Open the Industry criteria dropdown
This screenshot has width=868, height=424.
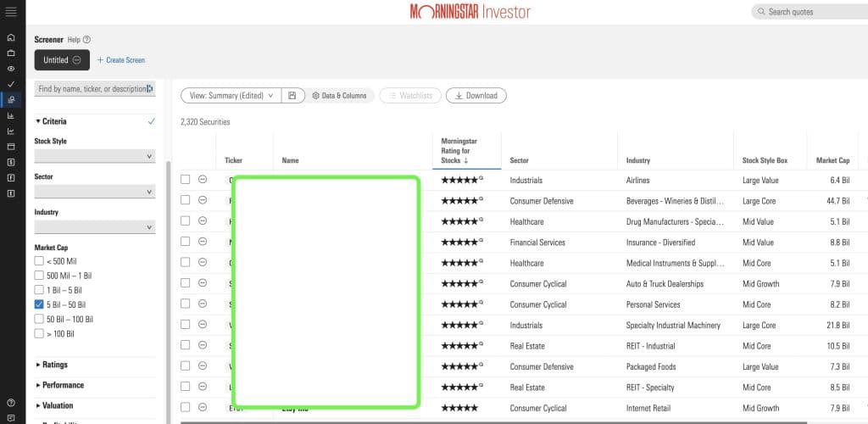point(95,227)
